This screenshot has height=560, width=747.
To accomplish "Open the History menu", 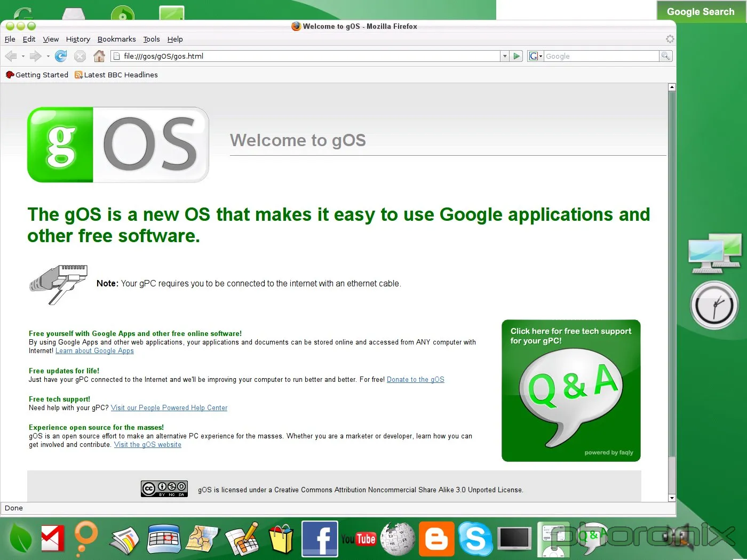I will coord(78,39).
